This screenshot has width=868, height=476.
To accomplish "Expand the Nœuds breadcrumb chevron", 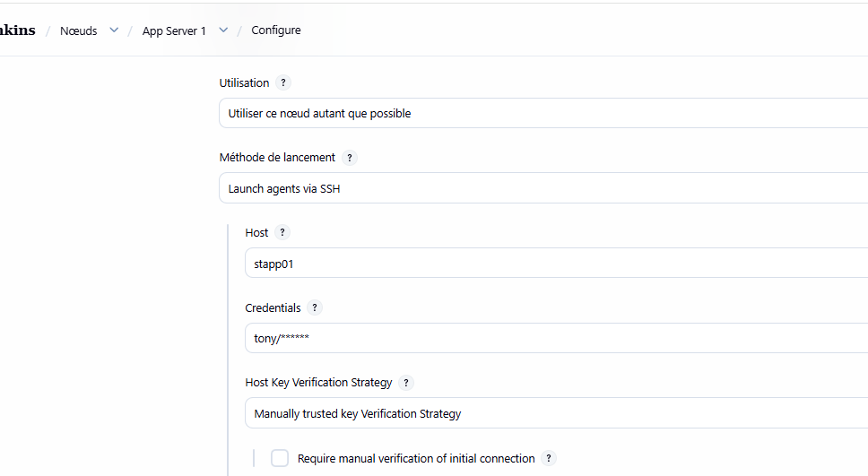I will 114,30.
